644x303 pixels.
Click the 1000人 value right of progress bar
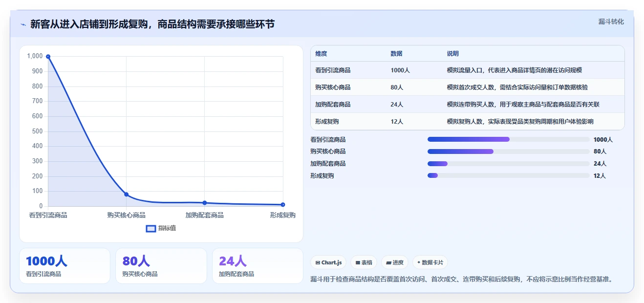(603, 140)
